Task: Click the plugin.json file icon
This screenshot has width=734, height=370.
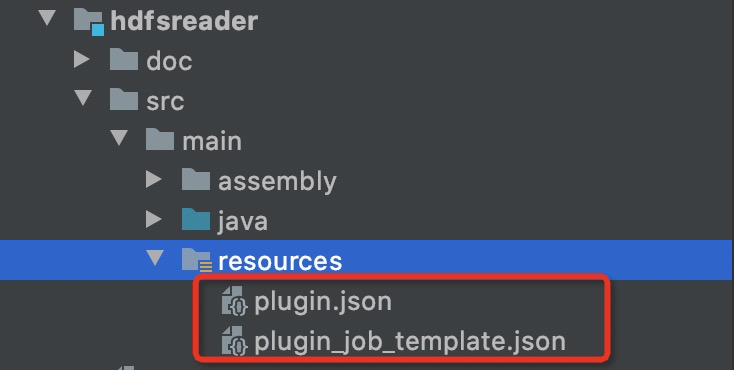Action: (x=234, y=301)
